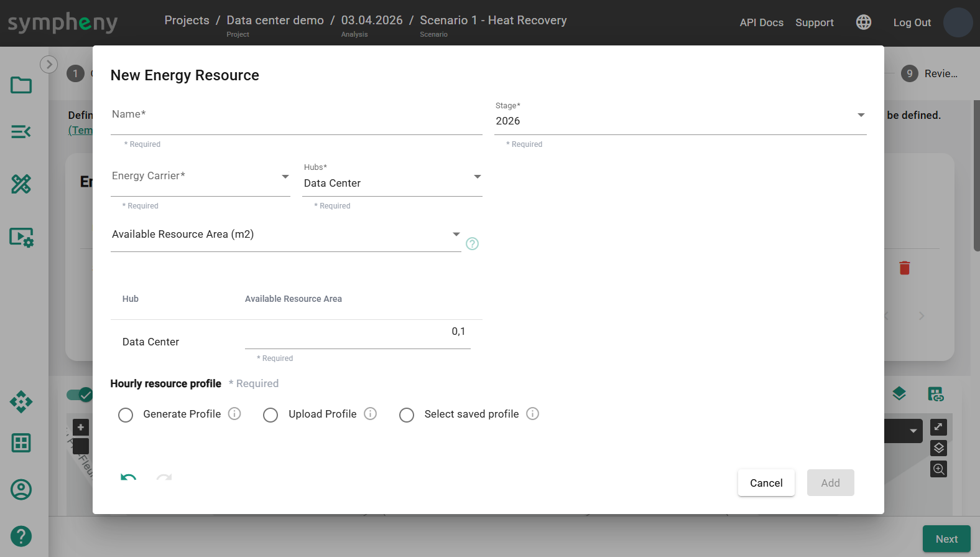
Task: Open the run settings play-gear sidebar icon
Action: pyautogui.click(x=21, y=237)
